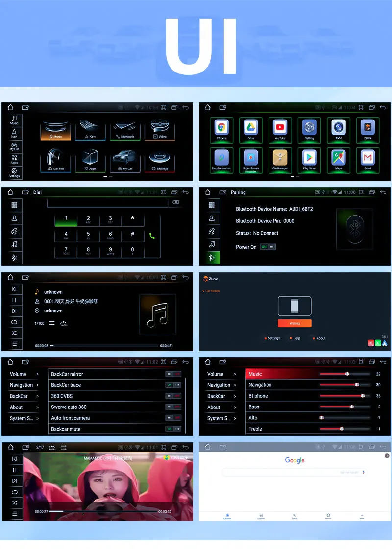Viewport: 392px width, 551px height.
Task: Open the Settings tile on home screen
Action: point(160,161)
